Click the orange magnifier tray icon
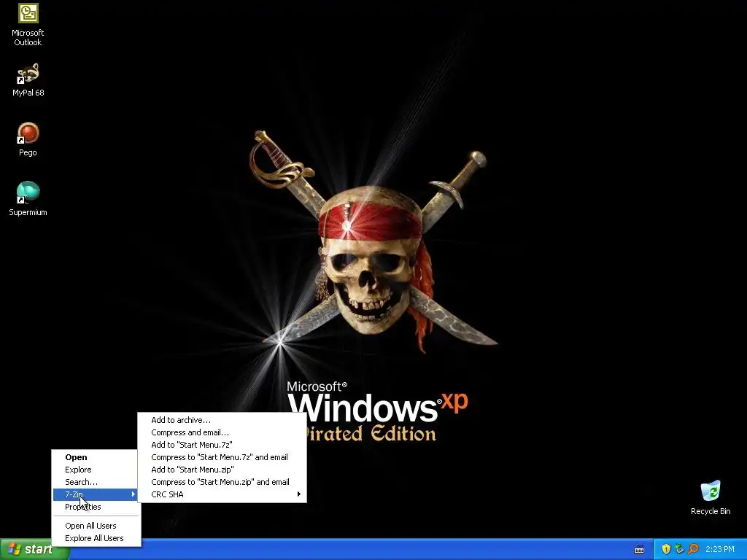 coord(693,549)
